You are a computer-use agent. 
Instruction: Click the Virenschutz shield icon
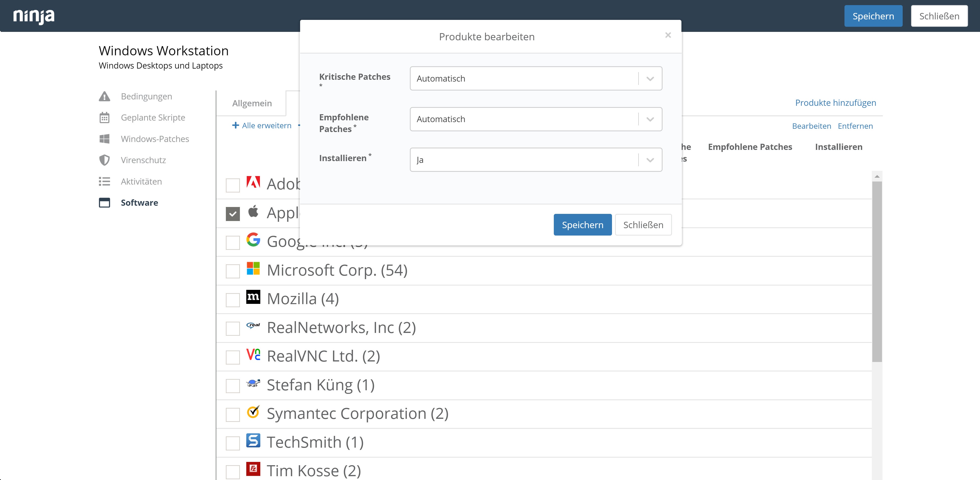104,160
